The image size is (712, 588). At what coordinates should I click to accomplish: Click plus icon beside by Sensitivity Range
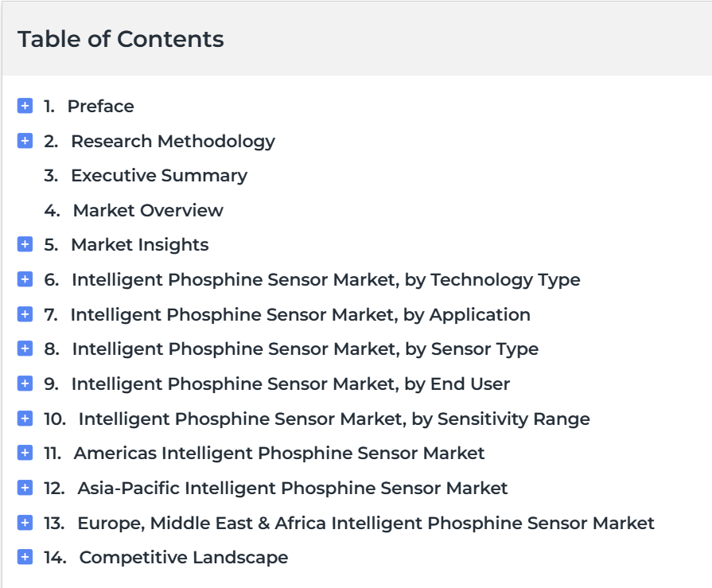pos(25,419)
